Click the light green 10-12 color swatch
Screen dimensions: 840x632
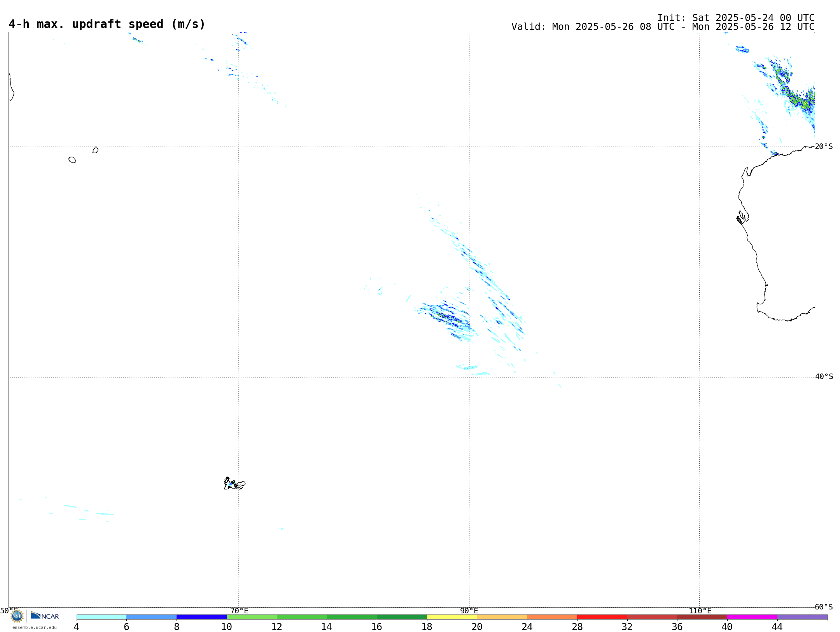pyautogui.click(x=252, y=617)
